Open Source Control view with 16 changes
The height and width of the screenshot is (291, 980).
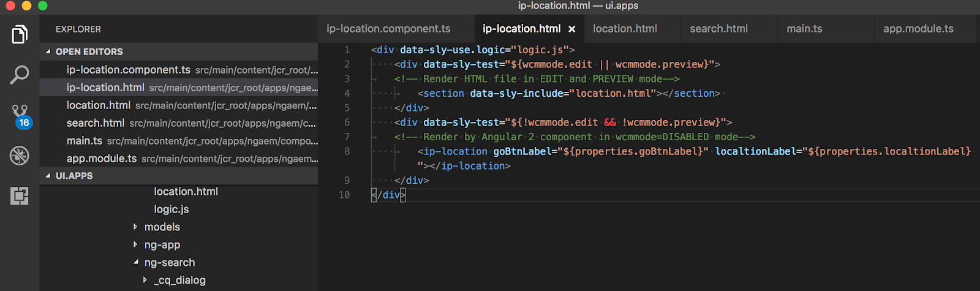(20, 115)
